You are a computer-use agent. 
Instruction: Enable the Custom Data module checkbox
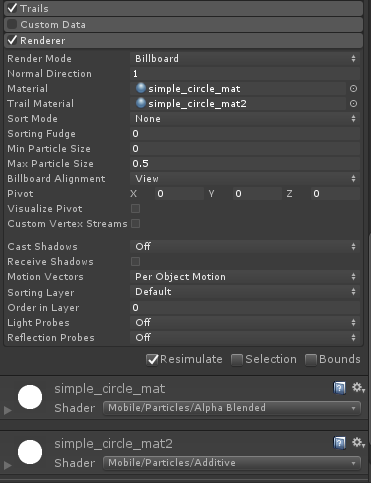pos(12,24)
